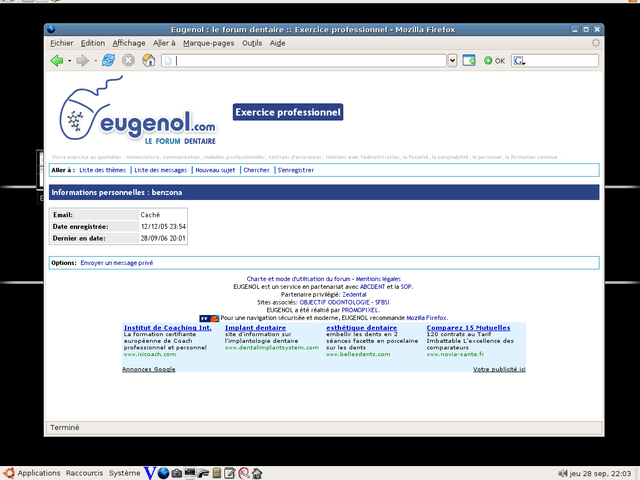Open the OBJECTIF ODONTOLOGIE link
This screenshot has width=640, height=480.
335,302
